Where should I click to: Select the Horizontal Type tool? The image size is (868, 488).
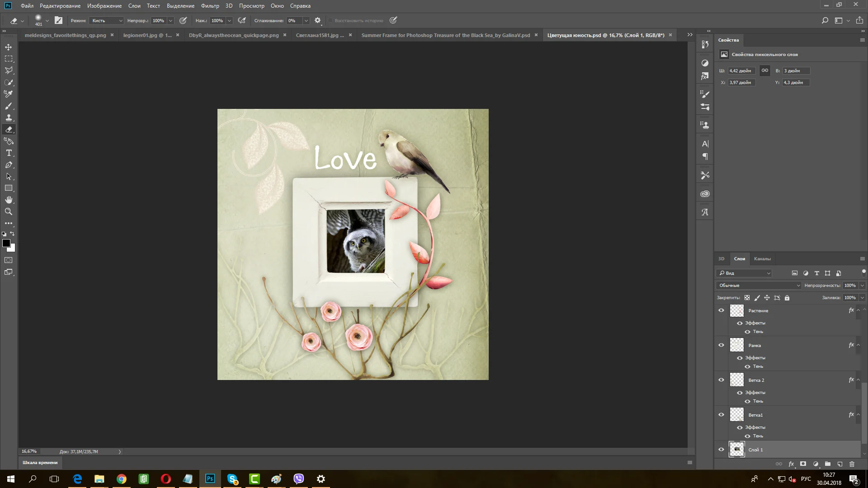(x=9, y=153)
